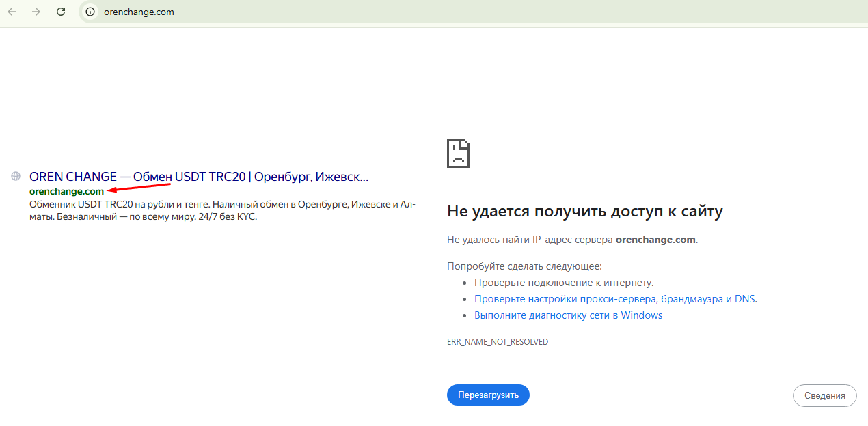Click the text Попробуйте сделать следующее

(524, 266)
